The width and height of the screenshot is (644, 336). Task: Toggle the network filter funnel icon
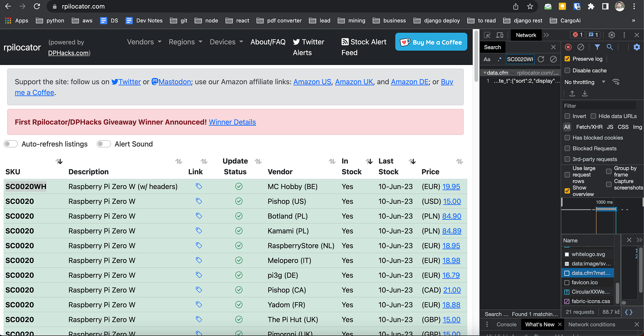coord(597,47)
